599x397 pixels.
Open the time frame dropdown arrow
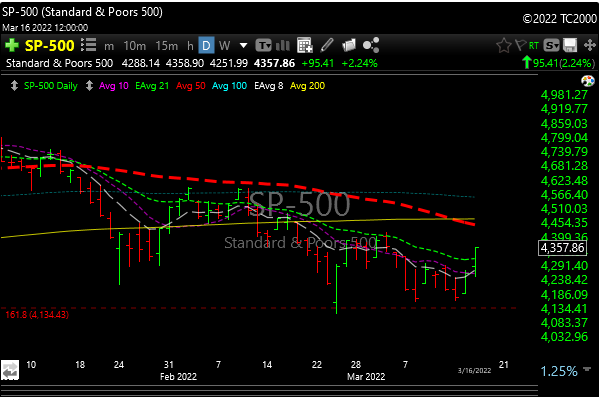243,46
